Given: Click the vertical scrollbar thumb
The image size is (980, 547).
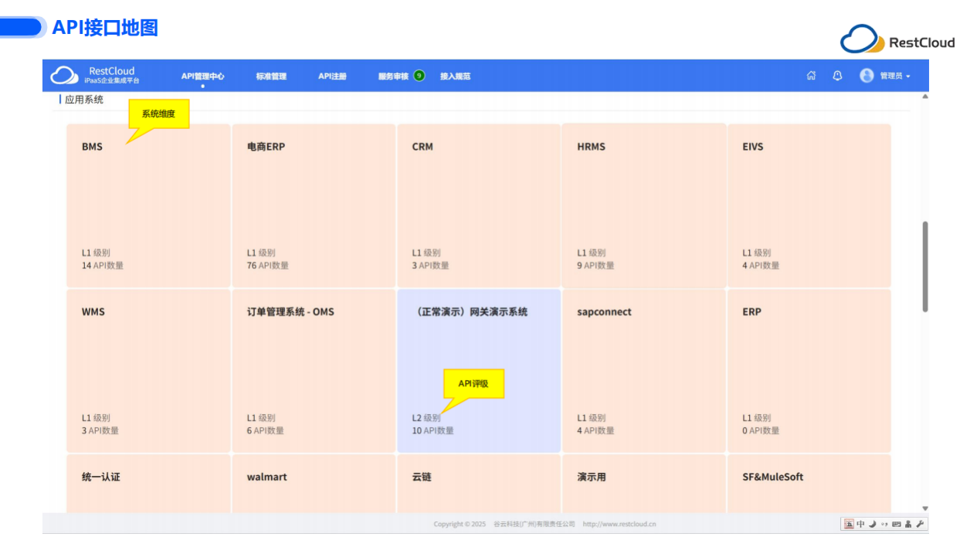Looking at the screenshot, I should (925, 267).
